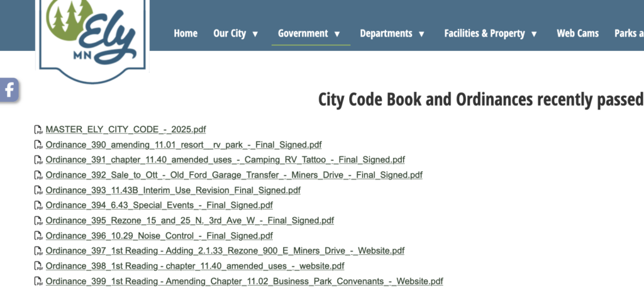
Task: Open Ordinance_393 Interim Use Revision link
Action: [173, 190]
